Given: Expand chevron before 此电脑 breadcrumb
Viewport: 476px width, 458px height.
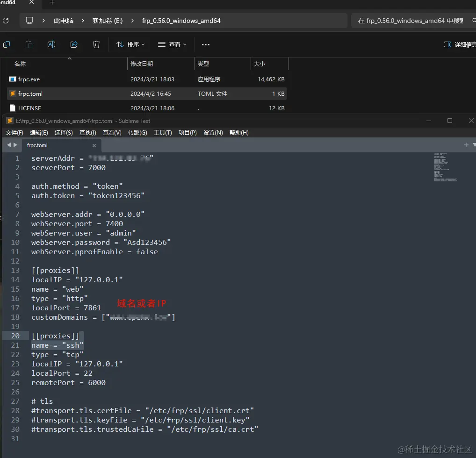Looking at the screenshot, I should tap(43, 21).
